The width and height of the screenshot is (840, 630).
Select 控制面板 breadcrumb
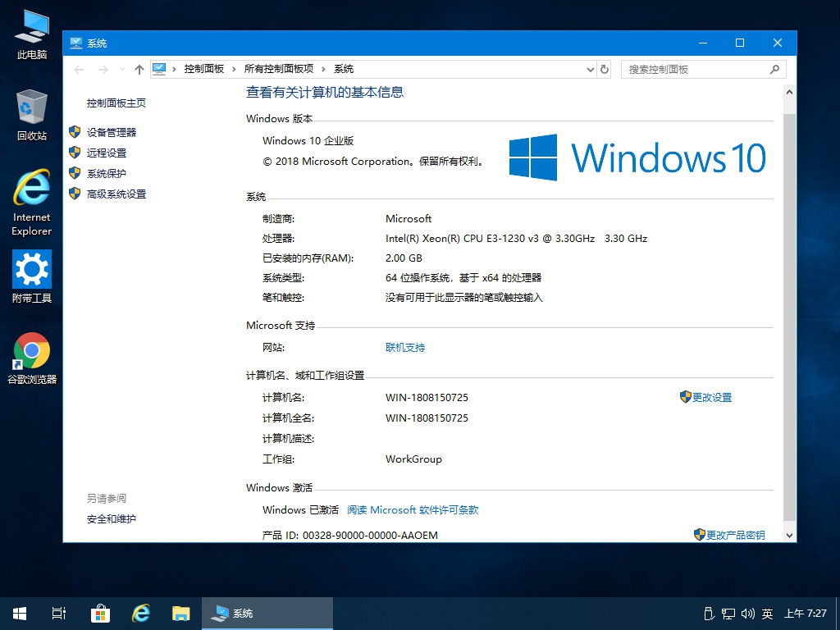[203, 69]
